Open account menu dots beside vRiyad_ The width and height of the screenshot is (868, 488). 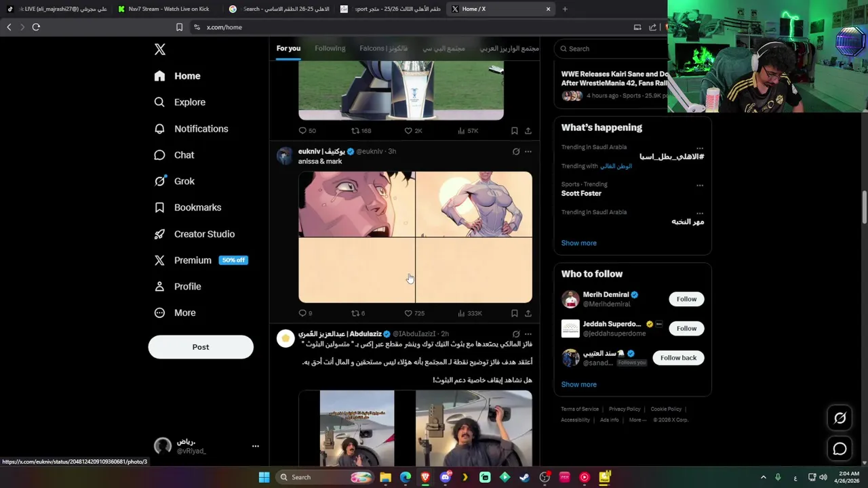point(256,446)
